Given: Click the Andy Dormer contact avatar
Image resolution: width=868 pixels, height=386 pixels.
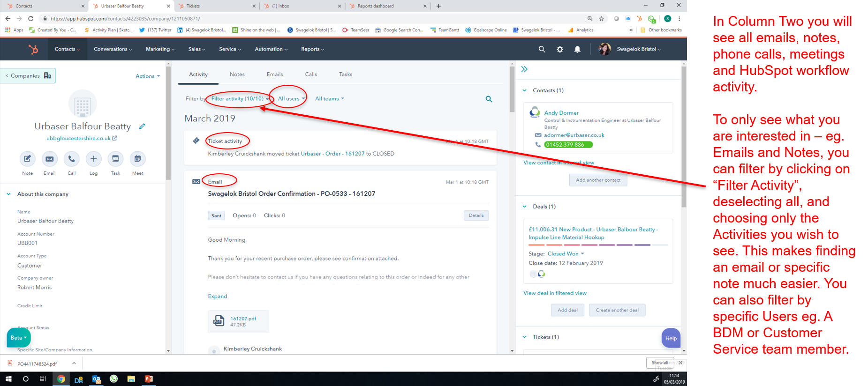Looking at the screenshot, I should [x=535, y=112].
